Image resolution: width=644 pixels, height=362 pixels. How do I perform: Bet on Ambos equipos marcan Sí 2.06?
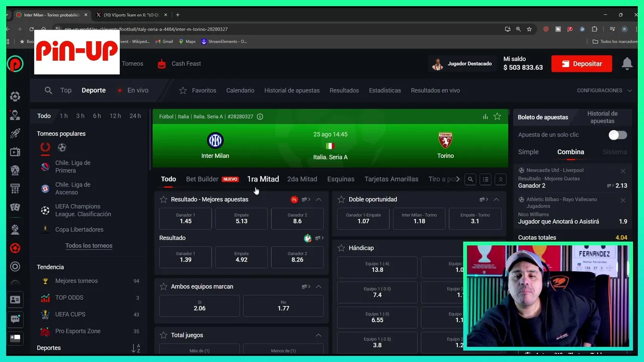click(x=200, y=306)
